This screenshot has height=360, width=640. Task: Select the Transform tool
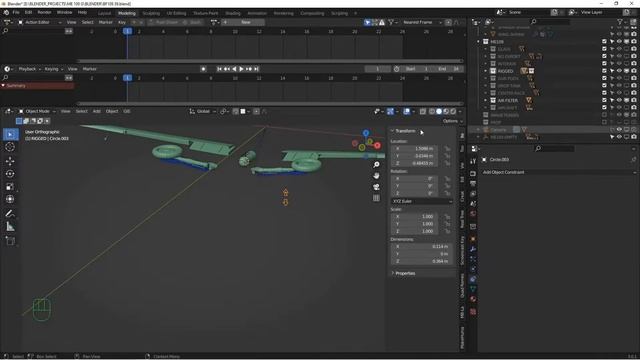click(10, 199)
